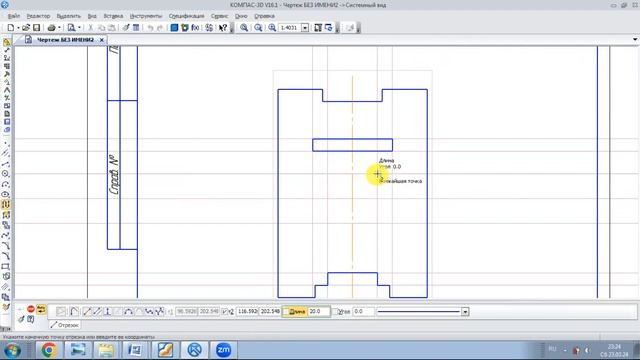Open the command help icon in property bar
Viewport: 640px width, 360px height.
31,319
